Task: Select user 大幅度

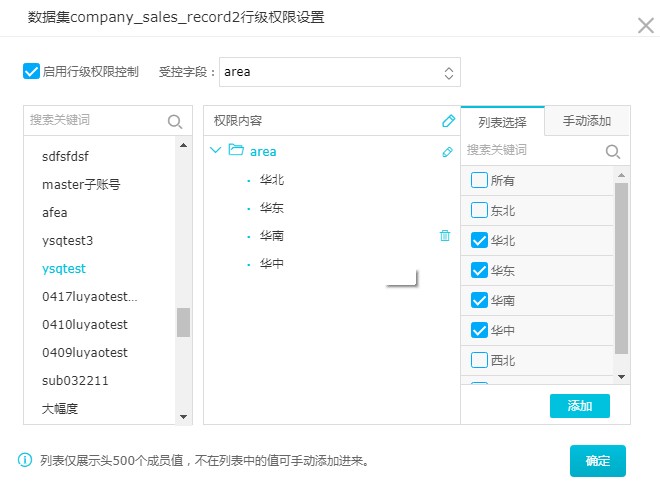Action: (x=60, y=408)
